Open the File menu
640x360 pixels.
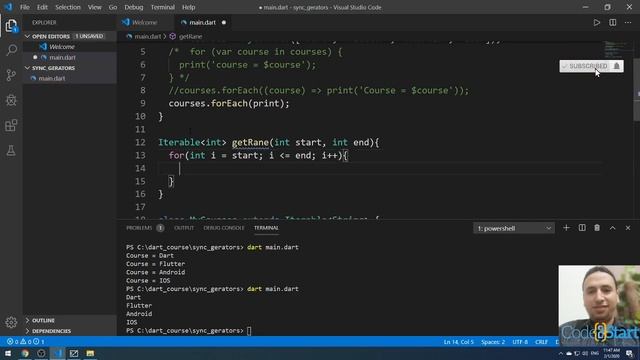tap(25, 7)
